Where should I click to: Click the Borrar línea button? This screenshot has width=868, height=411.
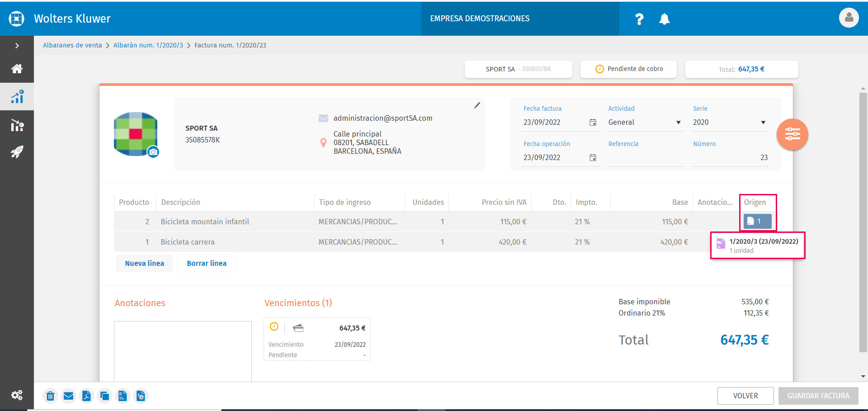[207, 263]
